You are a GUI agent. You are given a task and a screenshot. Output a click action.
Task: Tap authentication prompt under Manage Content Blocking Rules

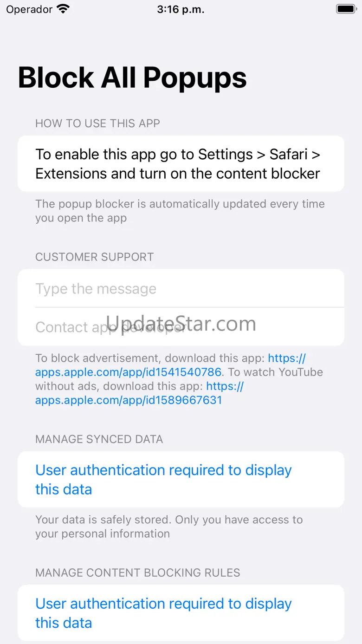point(181,613)
